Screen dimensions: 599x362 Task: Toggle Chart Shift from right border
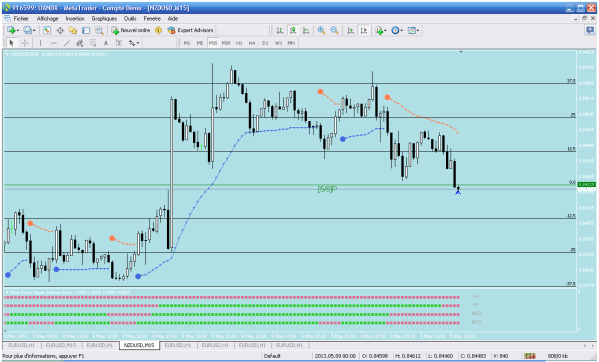click(x=364, y=30)
